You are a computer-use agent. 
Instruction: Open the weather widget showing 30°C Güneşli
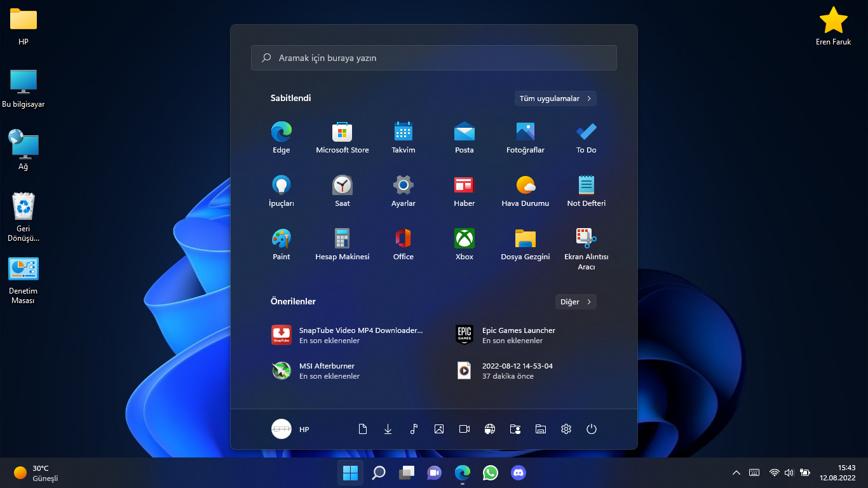(36, 473)
